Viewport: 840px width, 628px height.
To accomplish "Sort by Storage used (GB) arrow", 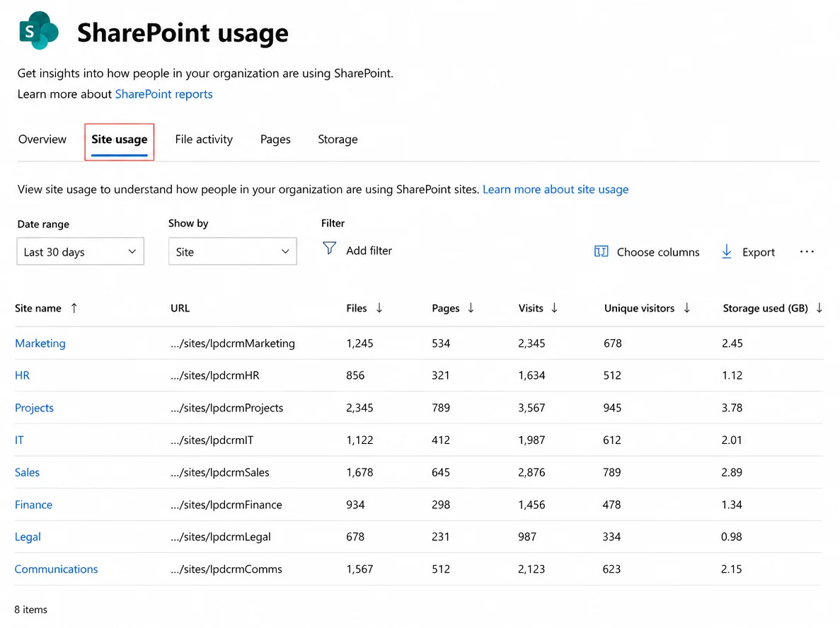I will 819,307.
